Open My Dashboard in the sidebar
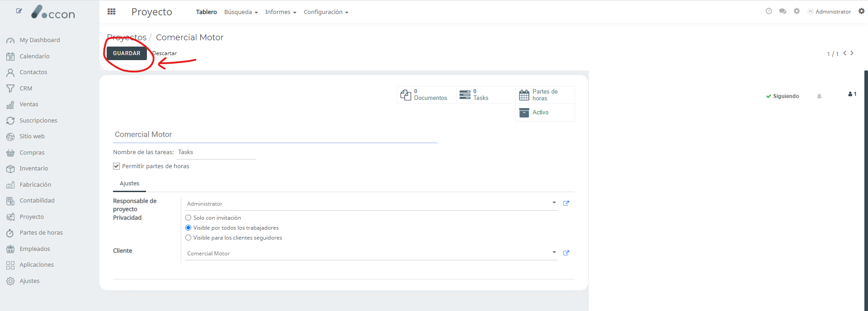Viewport: 868px width, 311px height. point(40,40)
